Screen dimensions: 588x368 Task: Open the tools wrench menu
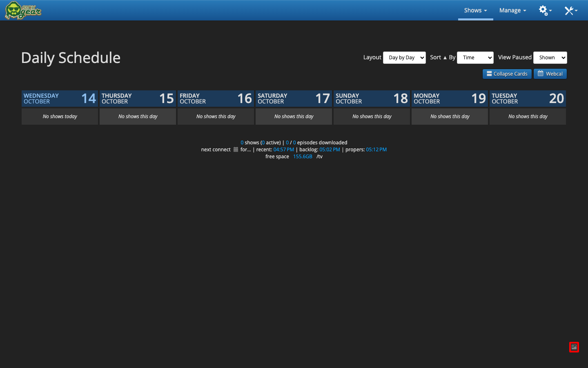[x=571, y=10]
